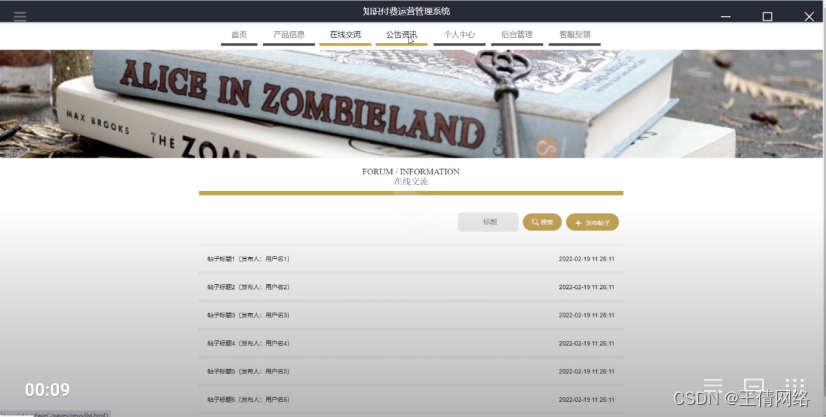
Task: Maximize the 知识付费运营管理系统 window
Action: pos(768,16)
